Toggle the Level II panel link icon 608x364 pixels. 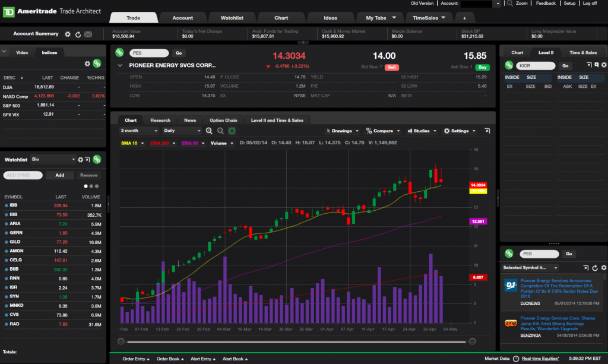[x=509, y=65]
